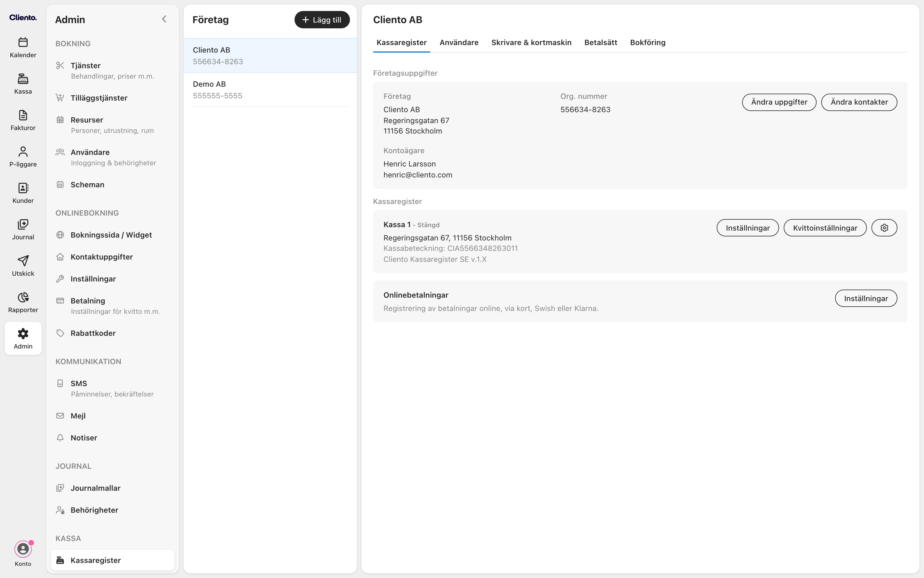Open Inställningar for Kassa 1
This screenshot has height=578, width=924.
(748, 228)
